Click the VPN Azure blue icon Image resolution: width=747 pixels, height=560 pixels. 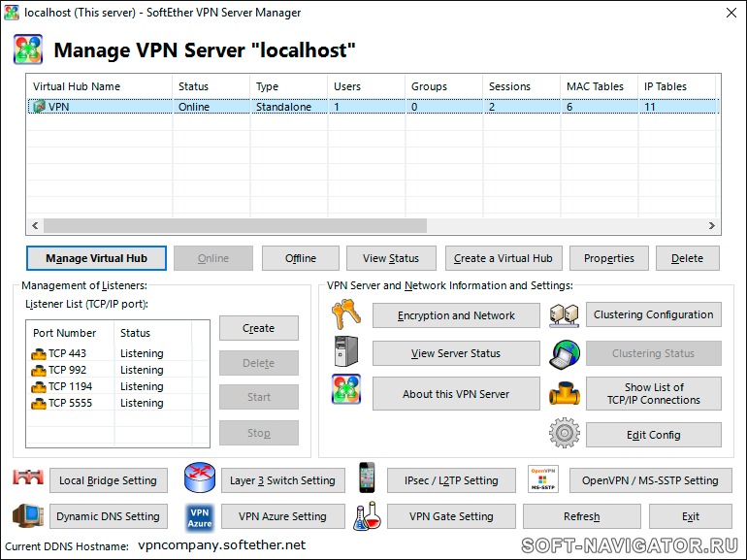[200, 517]
